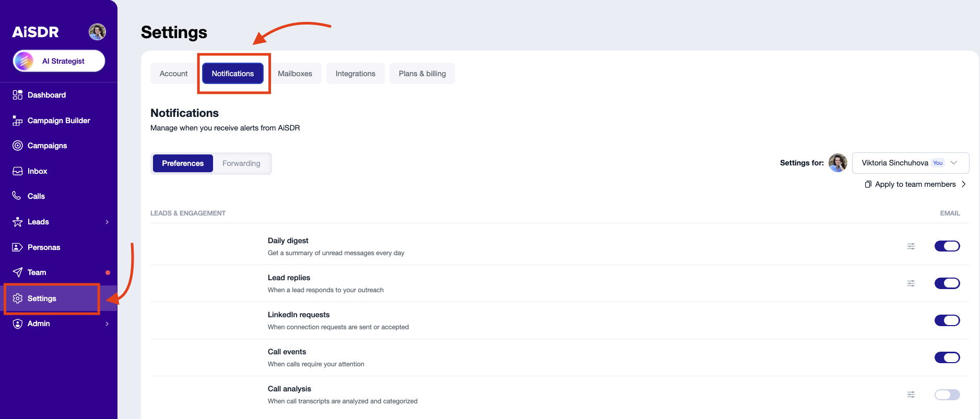Switch to the Account tab
Viewport: 980px width, 419px height.
pyautogui.click(x=173, y=74)
